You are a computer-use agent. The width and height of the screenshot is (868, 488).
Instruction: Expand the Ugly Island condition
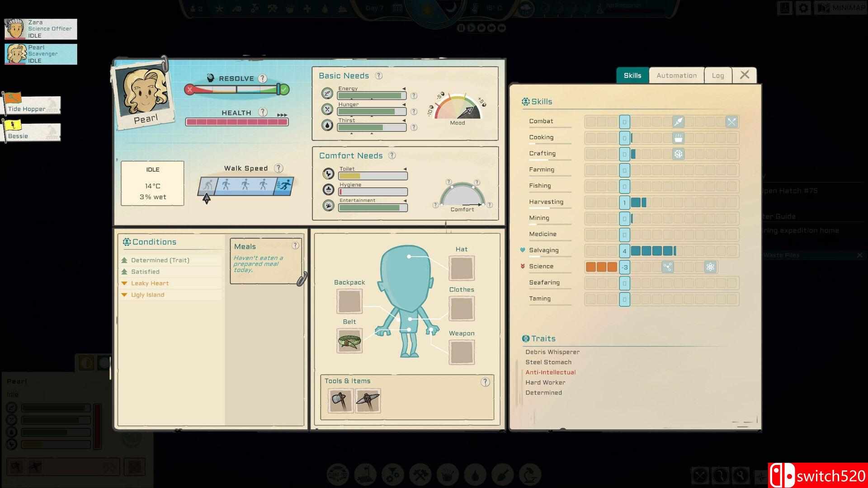[x=147, y=295]
